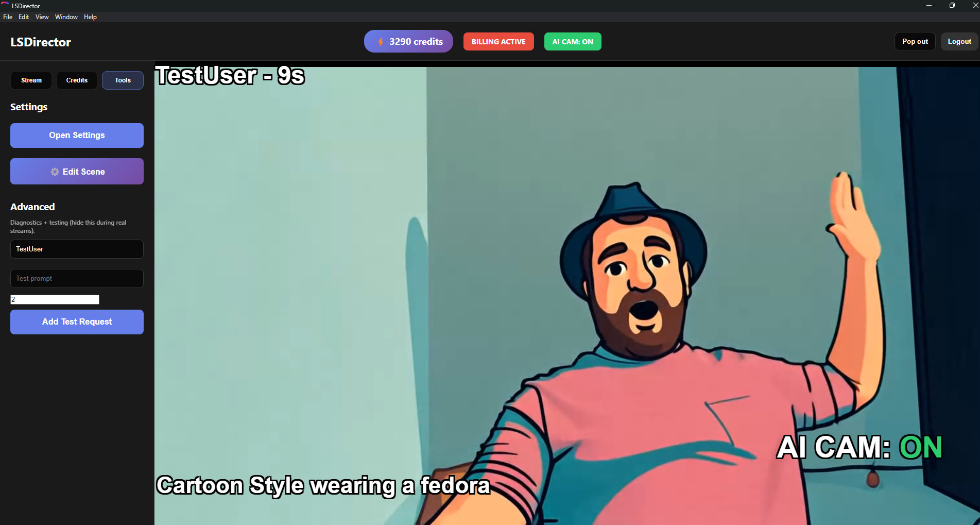Viewport: 980px width, 525px height.
Task: Switch to the Credits tab
Action: [77, 80]
